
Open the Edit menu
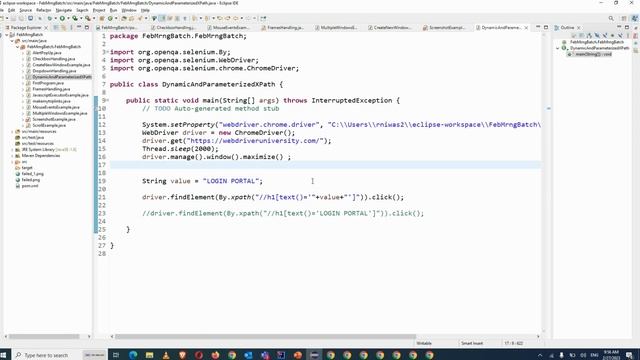[x=11, y=10]
